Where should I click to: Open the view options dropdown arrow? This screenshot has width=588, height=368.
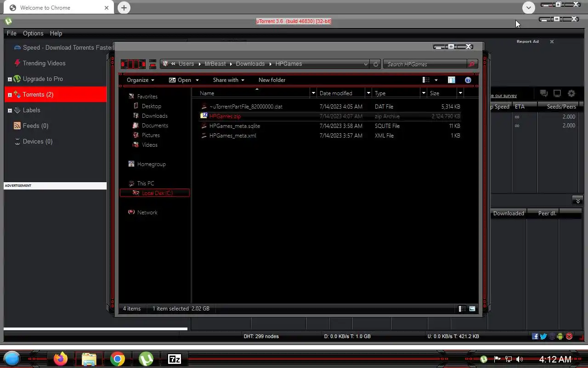436,80
